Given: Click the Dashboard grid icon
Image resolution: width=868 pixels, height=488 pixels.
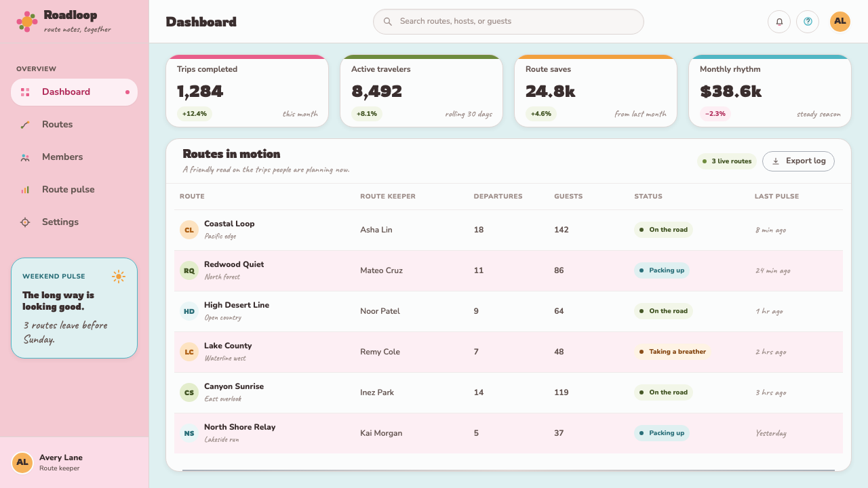Looking at the screenshot, I should coord(25,92).
